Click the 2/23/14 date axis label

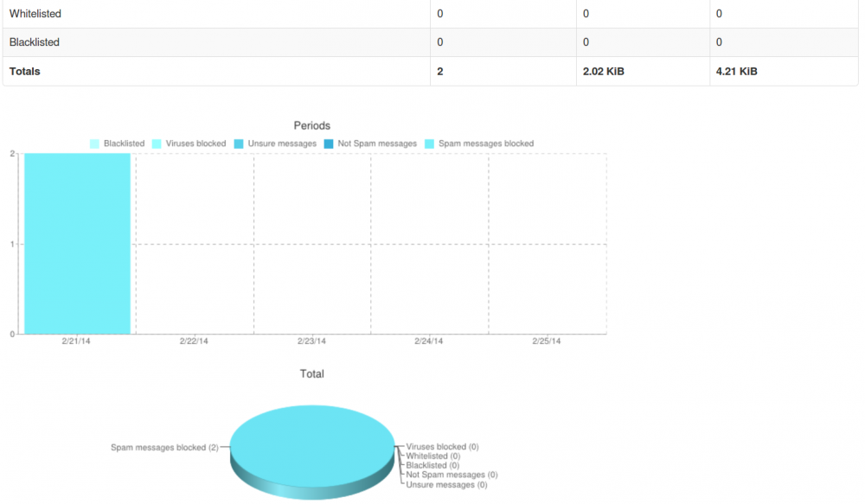tap(311, 341)
